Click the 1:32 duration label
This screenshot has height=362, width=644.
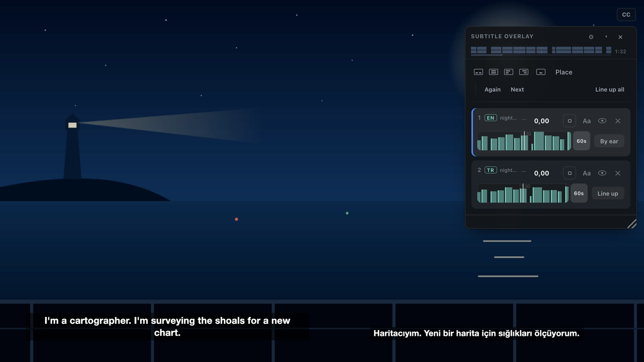pos(620,51)
